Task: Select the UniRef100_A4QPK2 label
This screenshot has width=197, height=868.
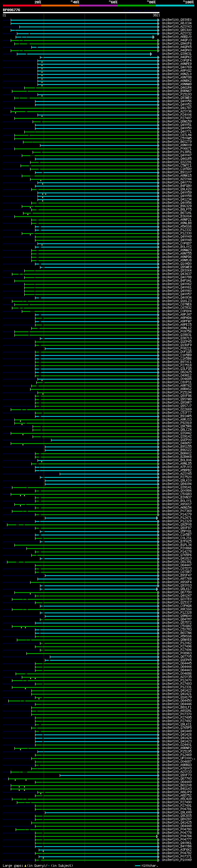Action: pos(177,57)
